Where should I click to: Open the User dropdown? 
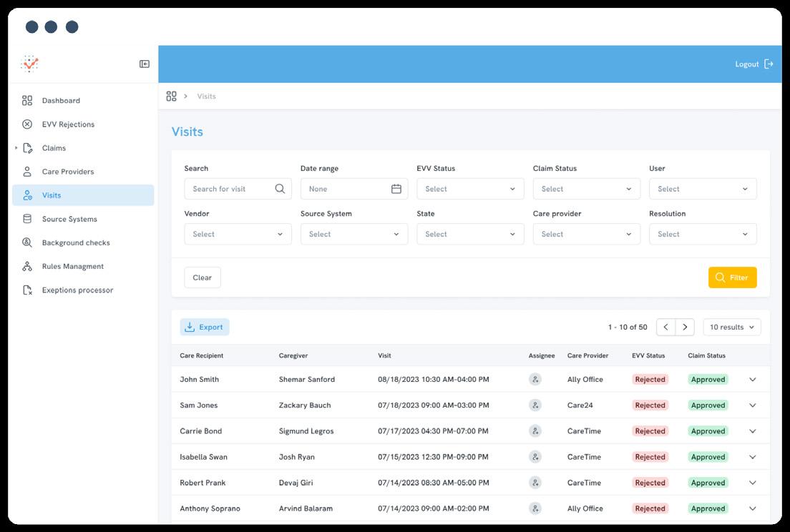pos(703,189)
